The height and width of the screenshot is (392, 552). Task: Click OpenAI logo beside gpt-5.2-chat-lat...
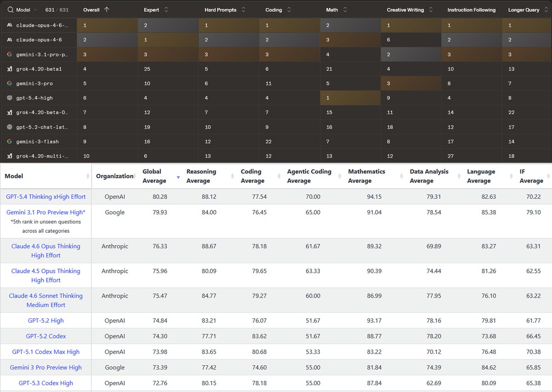(x=10, y=127)
